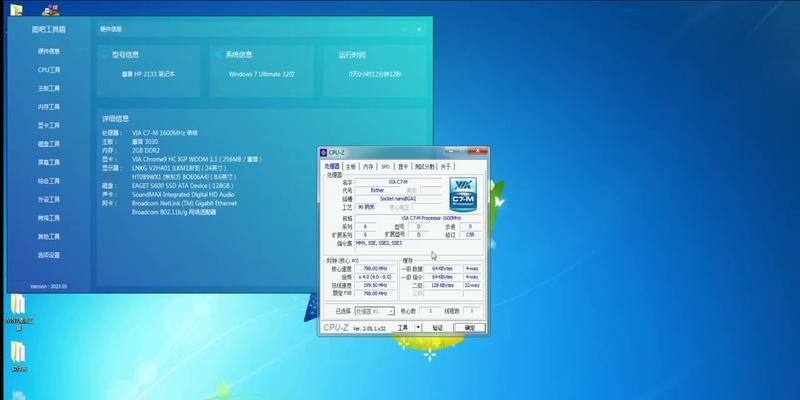800x400 pixels.
Task: Click the 图吧工具箱 title in the sidebar
Action: (49, 30)
